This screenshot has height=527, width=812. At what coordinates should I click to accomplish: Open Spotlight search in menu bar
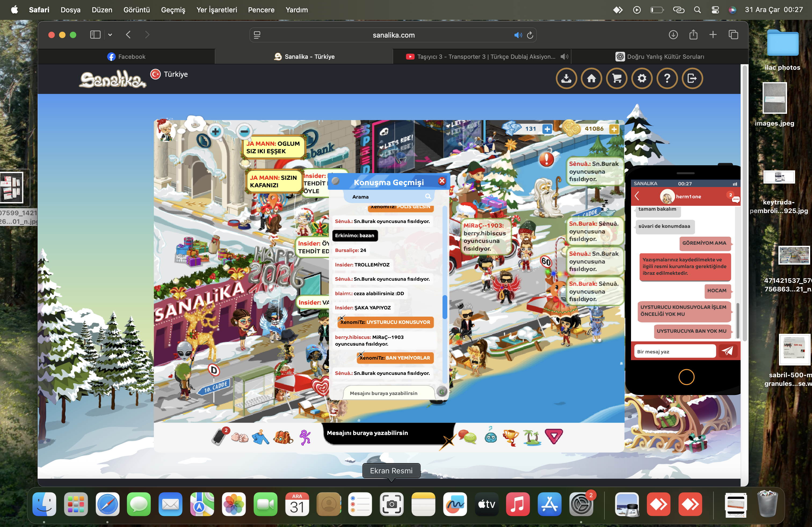[x=697, y=10]
